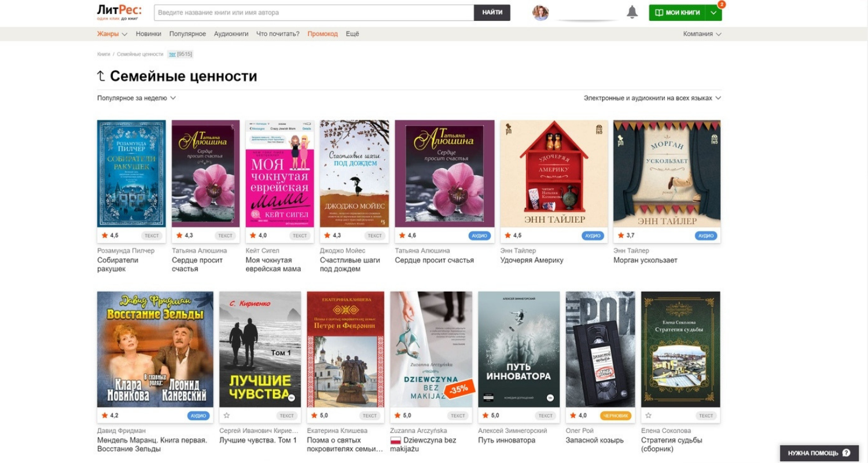The height and width of the screenshot is (463, 868).
Task: Open author link Давид Фридман
Action: tap(122, 431)
